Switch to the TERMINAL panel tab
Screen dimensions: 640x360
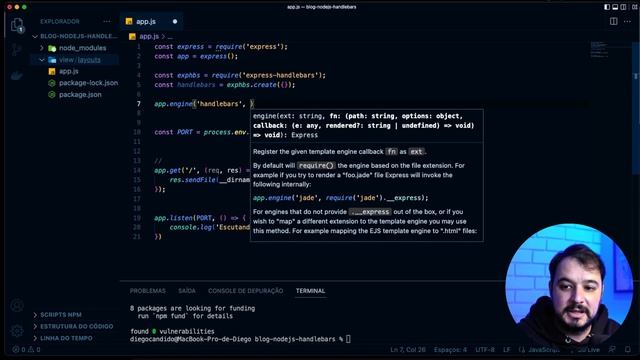(310, 291)
